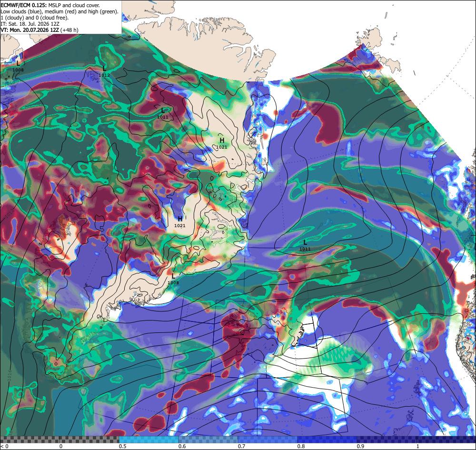Click the '0.7' color scale label
This screenshot has width=476, height=450.
tap(241, 446)
